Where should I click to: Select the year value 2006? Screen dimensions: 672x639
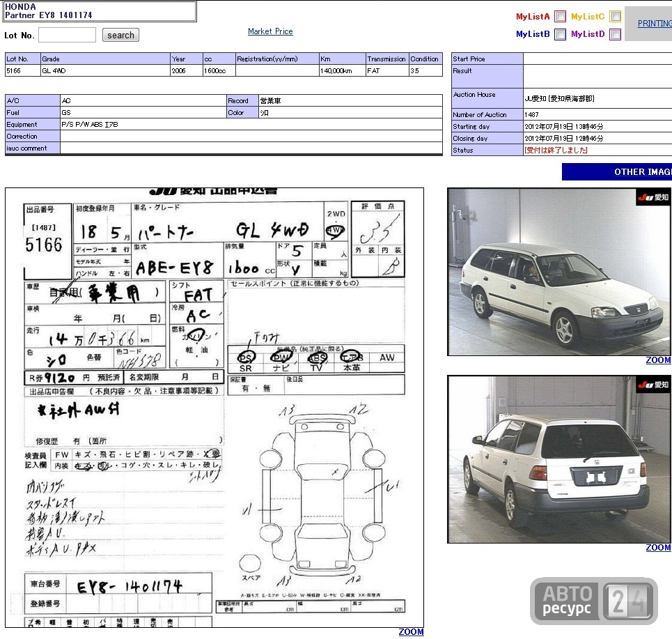pyautogui.click(x=178, y=71)
